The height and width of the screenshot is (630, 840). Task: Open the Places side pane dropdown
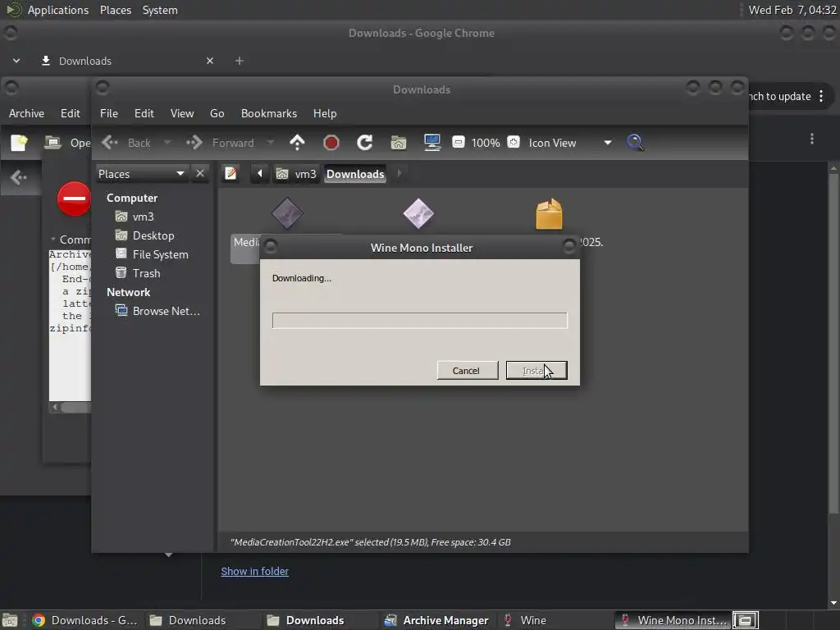tap(141, 174)
